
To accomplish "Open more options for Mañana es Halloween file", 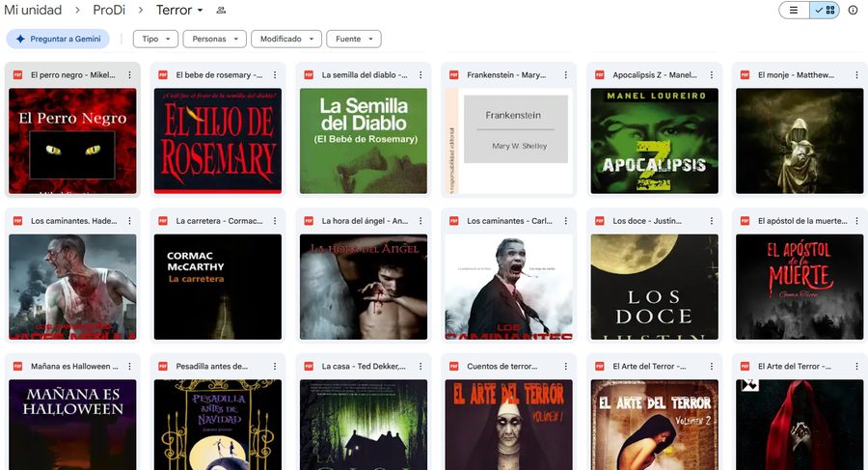I will tap(129, 367).
